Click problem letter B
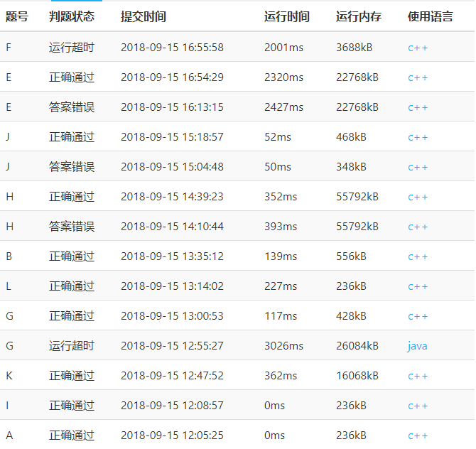Image resolution: width=476 pixels, height=449 pixels. (x=9, y=256)
